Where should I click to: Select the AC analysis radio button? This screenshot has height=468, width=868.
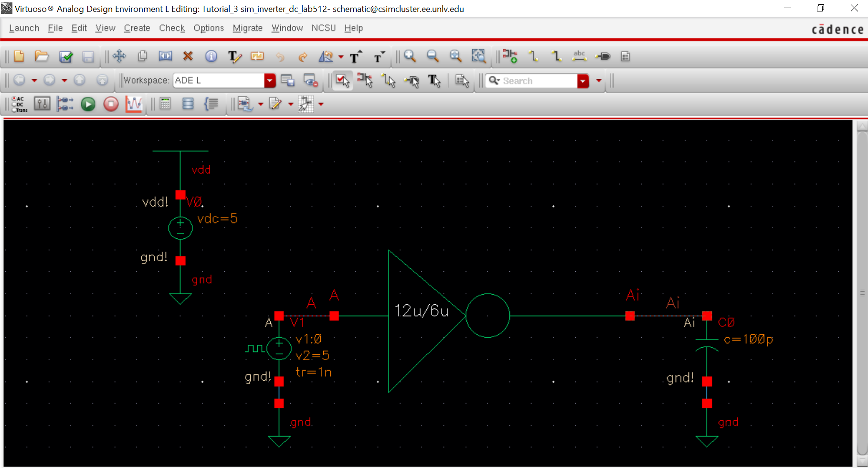coord(15,99)
